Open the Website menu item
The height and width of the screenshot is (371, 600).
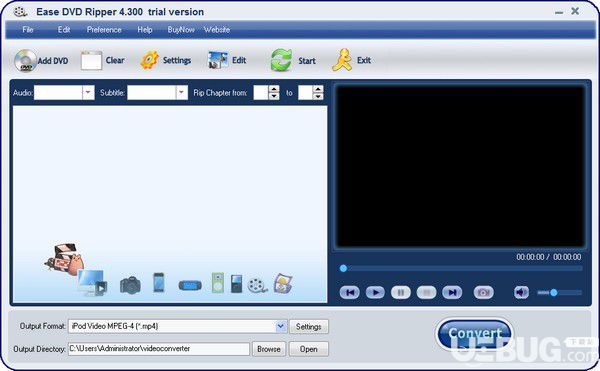(217, 29)
